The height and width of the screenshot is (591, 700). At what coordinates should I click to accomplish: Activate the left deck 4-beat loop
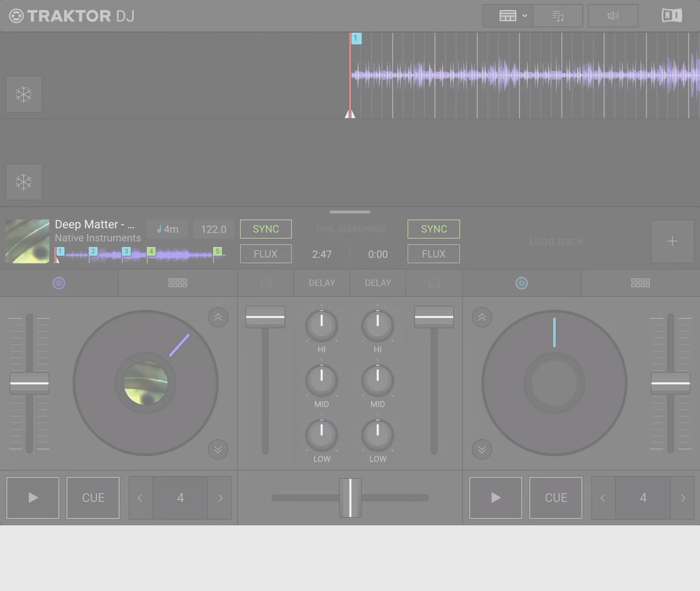pyautogui.click(x=180, y=498)
